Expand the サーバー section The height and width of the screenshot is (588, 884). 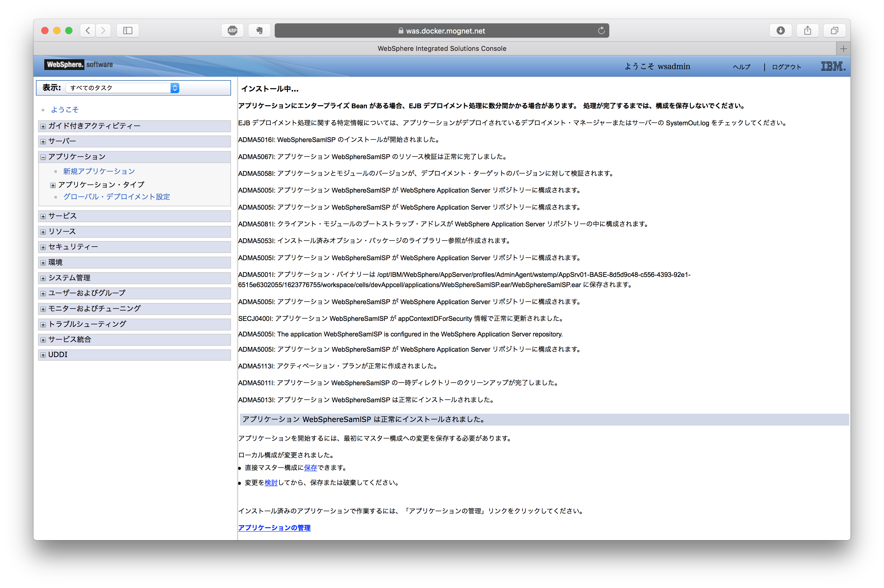[x=42, y=141]
